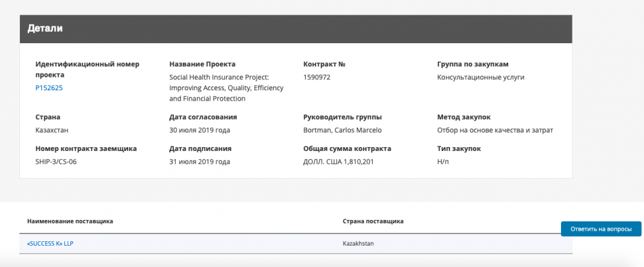Click the 'Н/п' procurement type value
The image size is (644, 267).
443,161
